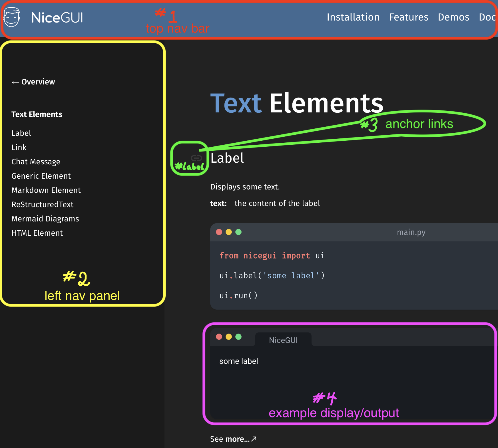
Task: Click the red dot in NiceGUI browser window
Action: click(x=219, y=337)
